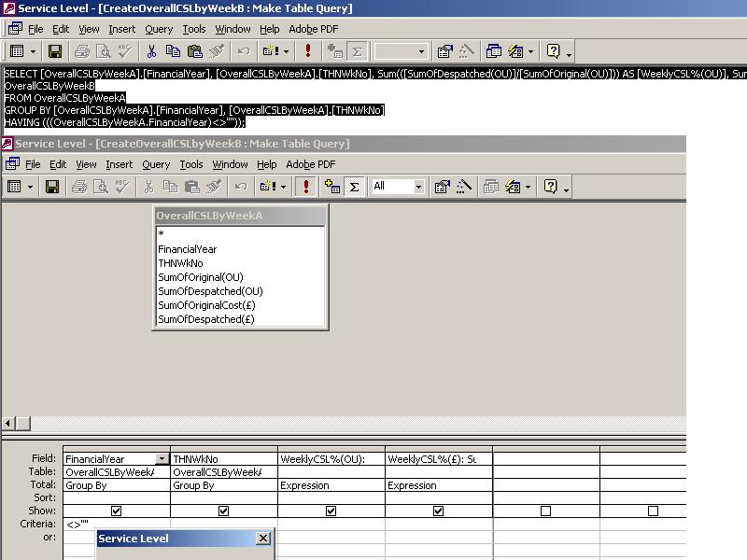Open Window menu in design view window
The image size is (747, 560).
pyautogui.click(x=230, y=164)
